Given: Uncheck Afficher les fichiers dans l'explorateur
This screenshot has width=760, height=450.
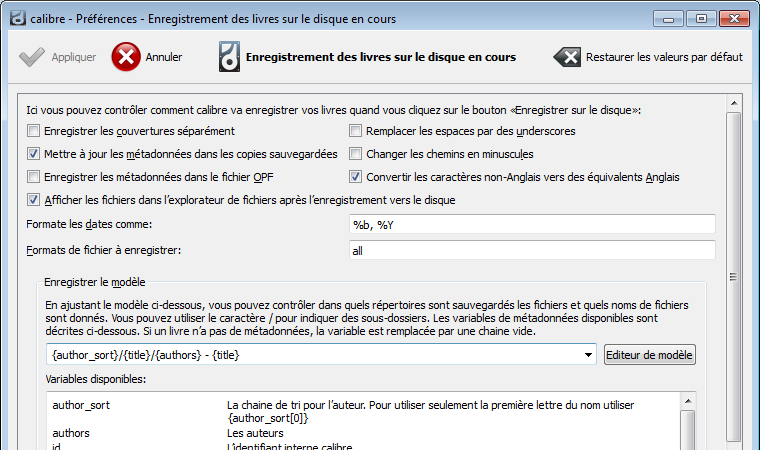Looking at the screenshot, I should [x=33, y=200].
